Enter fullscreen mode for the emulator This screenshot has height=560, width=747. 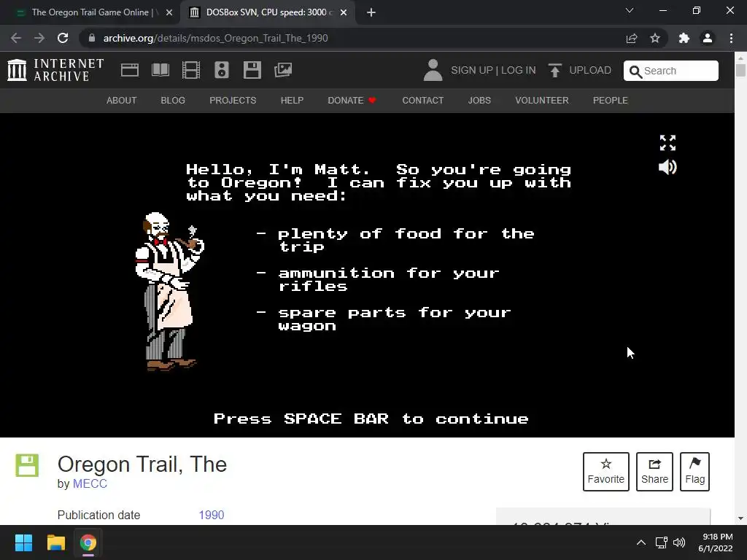pyautogui.click(x=667, y=142)
